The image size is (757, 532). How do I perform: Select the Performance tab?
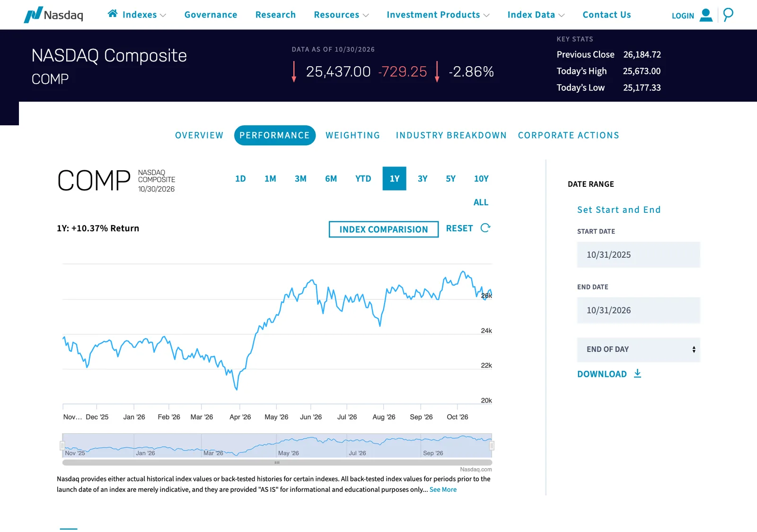coord(274,135)
